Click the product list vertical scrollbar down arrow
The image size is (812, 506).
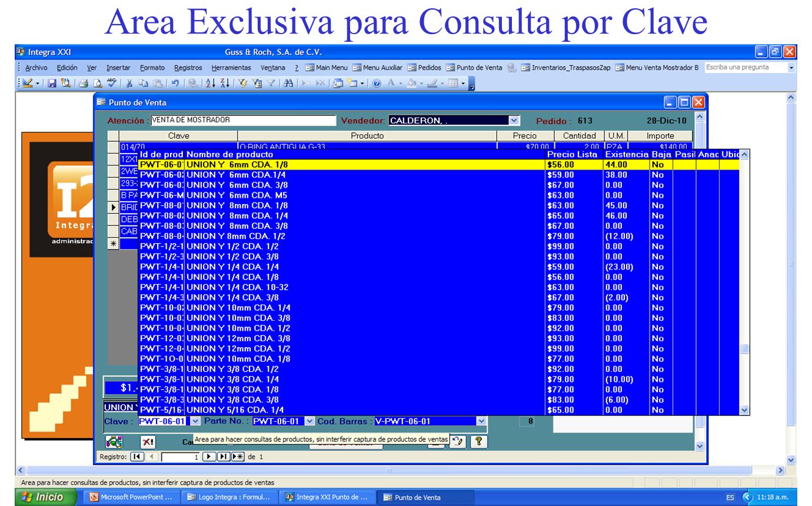[744, 410]
